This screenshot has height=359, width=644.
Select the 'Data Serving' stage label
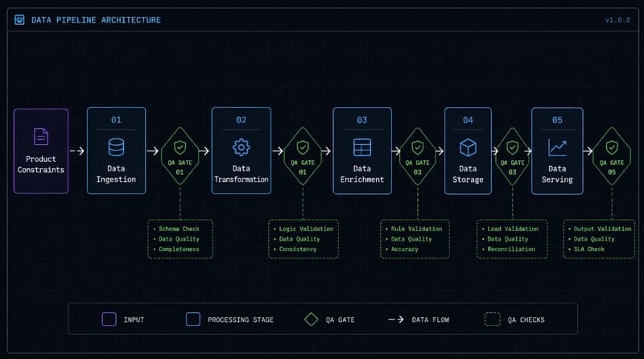click(x=557, y=174)
